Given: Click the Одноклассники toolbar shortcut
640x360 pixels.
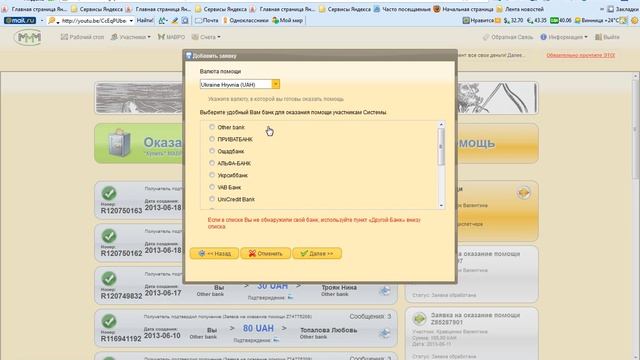Looking at the screenshot, I should coord(246,20).
